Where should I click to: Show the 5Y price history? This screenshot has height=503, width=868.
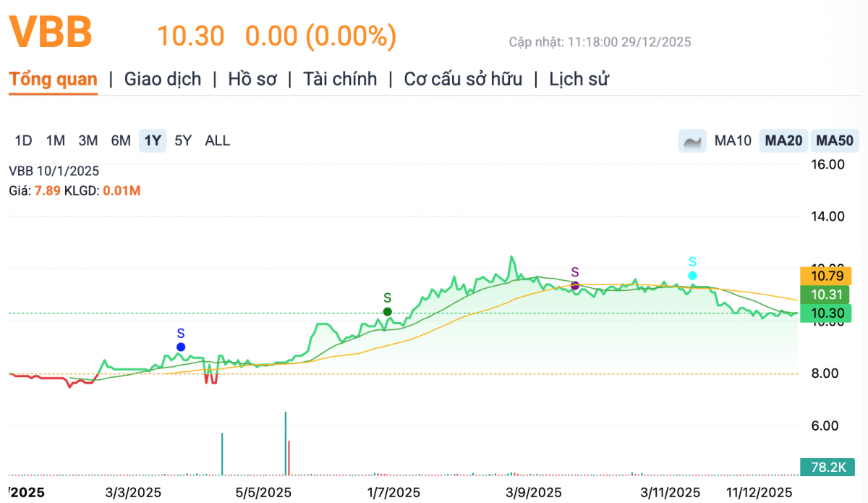[x=183, y=140]
